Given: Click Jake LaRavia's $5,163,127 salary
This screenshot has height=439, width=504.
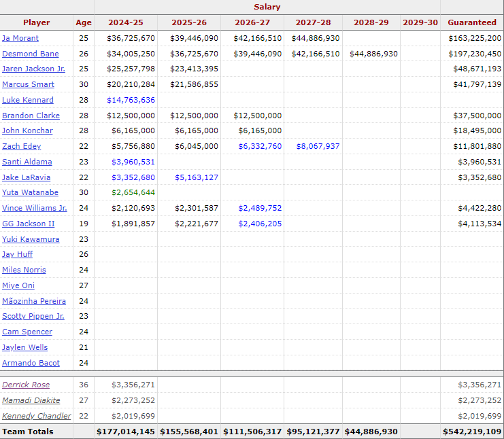Looking at the screenshot, I should point(197,177).
